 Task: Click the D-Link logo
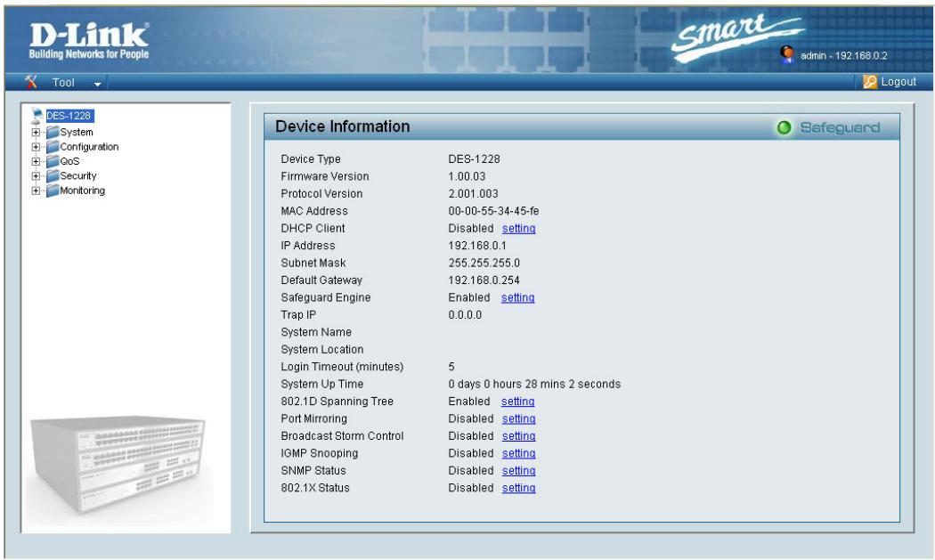coord(89,41)
